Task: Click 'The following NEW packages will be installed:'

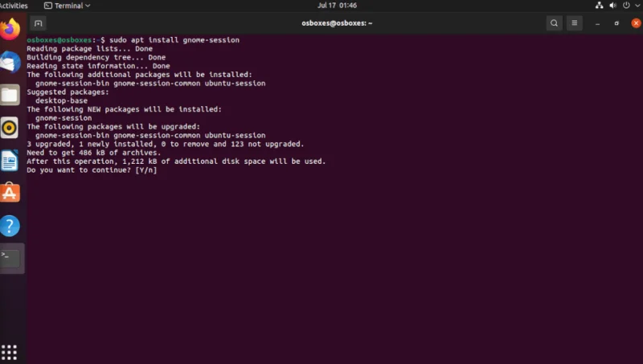Action: [x=125, y=109]
